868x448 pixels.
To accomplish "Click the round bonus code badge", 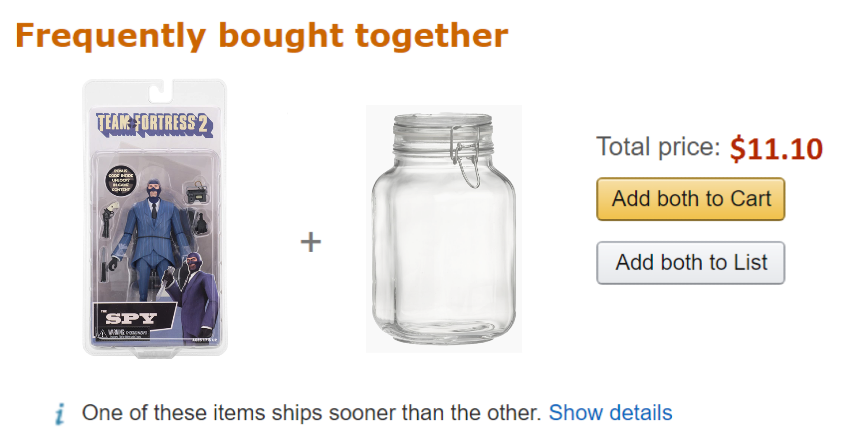I will pyautogui.click(x=121, y=180).
